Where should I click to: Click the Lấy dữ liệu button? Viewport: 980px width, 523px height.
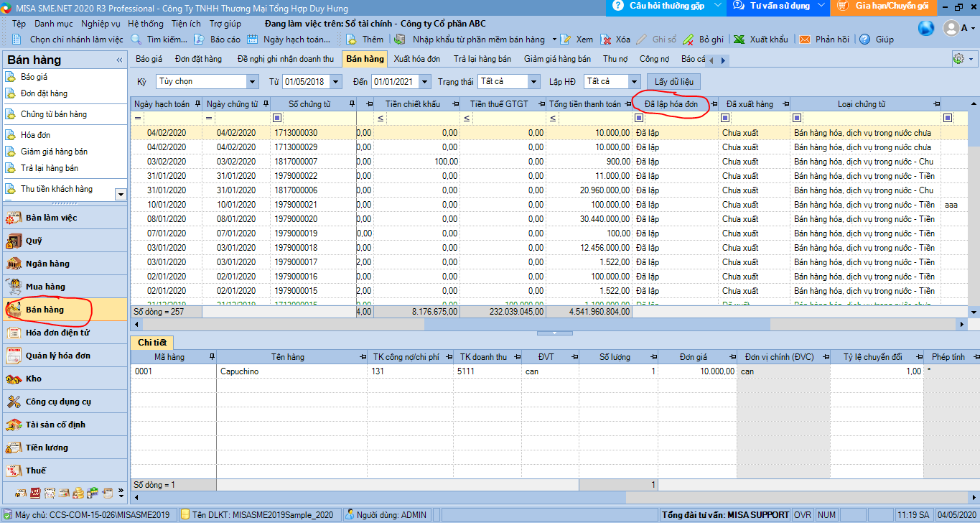point(673,82)
